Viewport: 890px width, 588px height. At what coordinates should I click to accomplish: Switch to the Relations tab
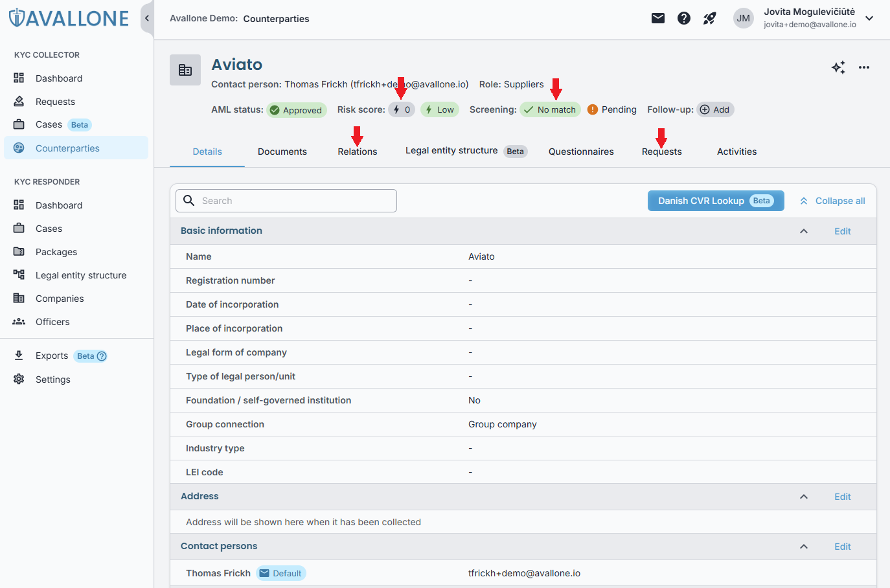pyautogui.click(x=358, y=152)
